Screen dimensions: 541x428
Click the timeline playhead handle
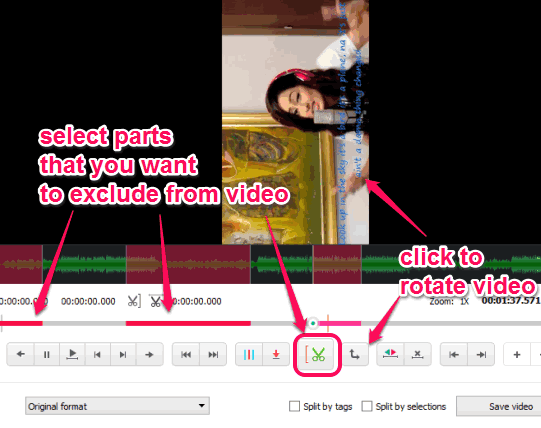click(313, 323)
